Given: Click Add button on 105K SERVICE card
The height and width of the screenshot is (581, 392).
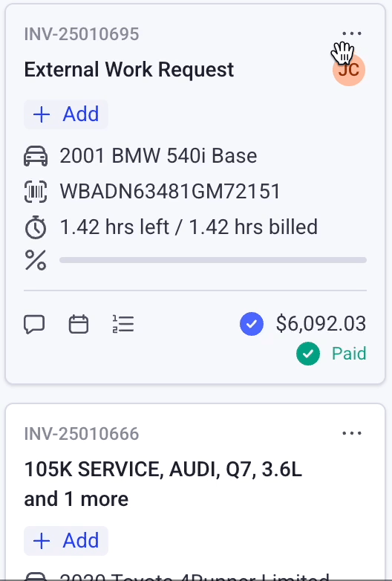Looking at the screenshot, I should pyautogui.click(x=66, y=541).
